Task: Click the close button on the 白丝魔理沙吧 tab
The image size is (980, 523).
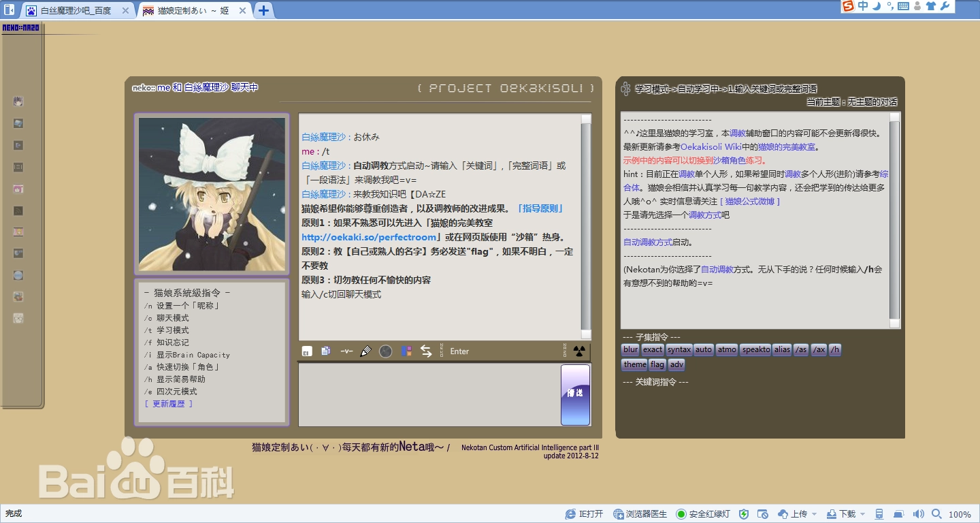Action: (x=125, y=10)
